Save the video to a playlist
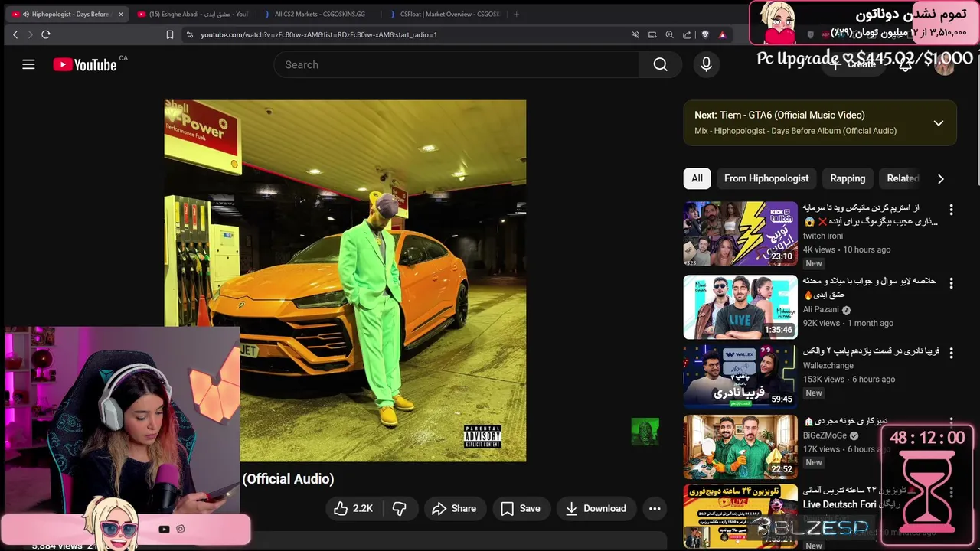980x551 pixels. coord(521,508)
